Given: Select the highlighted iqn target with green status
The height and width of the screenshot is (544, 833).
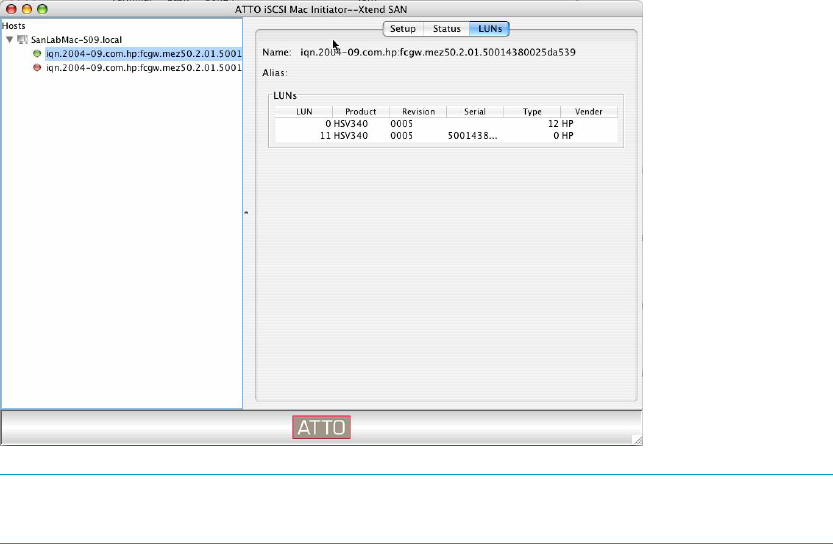Looking at the screenshot, I should coord(143,54).
